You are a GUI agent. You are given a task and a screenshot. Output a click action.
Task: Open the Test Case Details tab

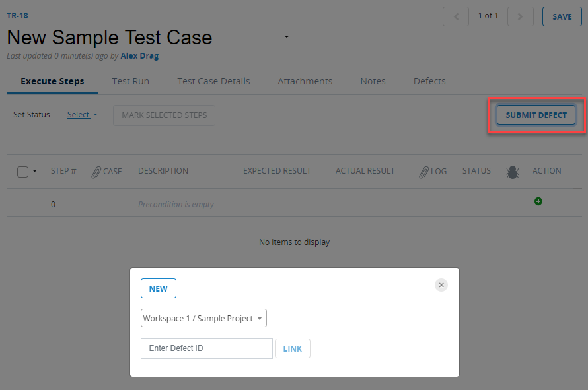213,81
